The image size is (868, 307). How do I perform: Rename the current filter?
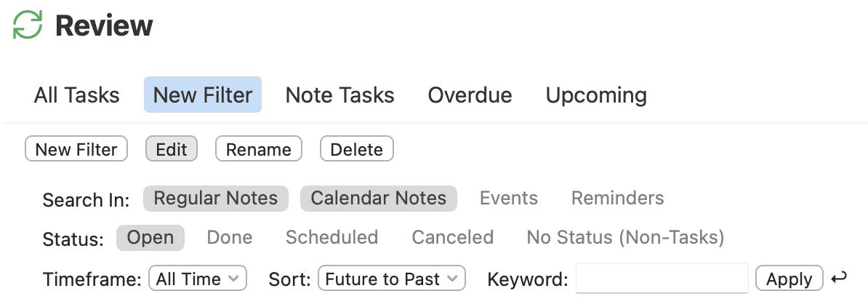click(258, 149)
